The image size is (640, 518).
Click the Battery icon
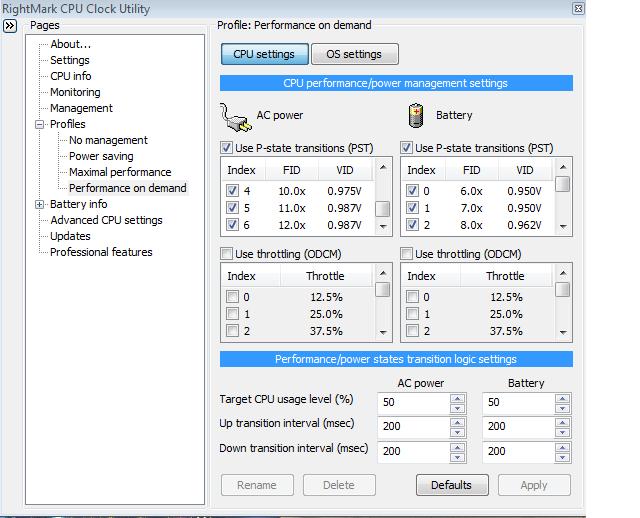tap(416, 116)
